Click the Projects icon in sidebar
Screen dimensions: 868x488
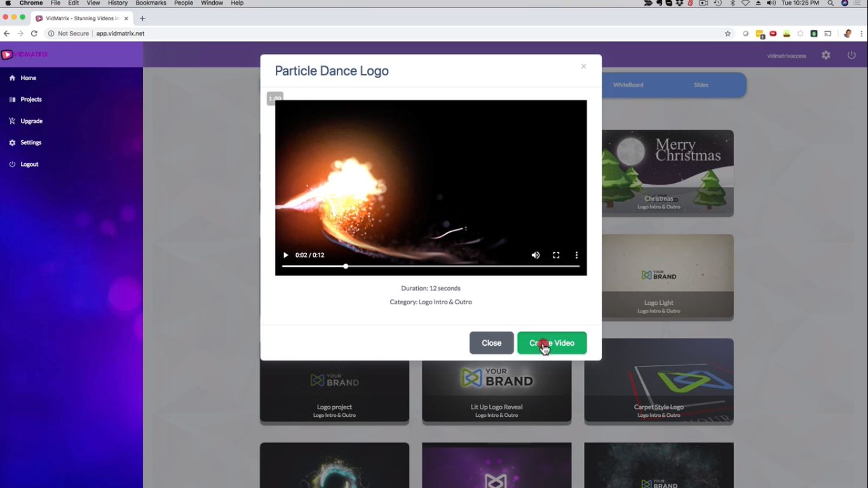click(12, 100)
